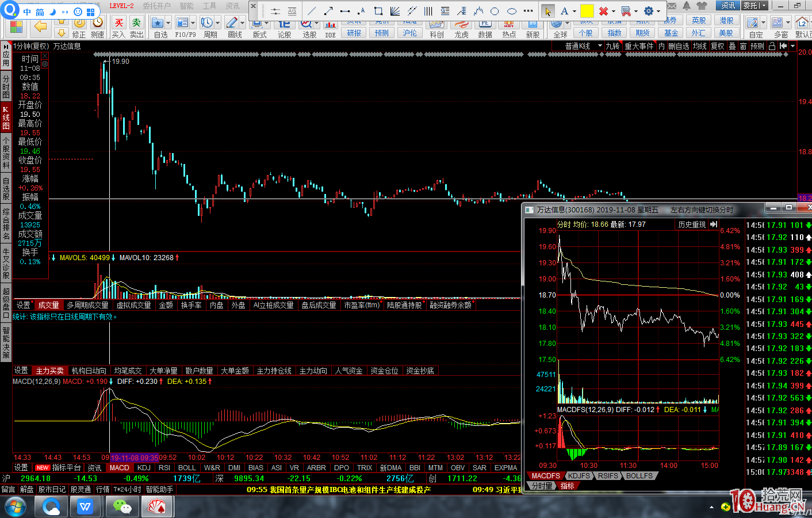Activate the pointer selection cursor tool
The image size is (812, 518).
pyautogui.click(x=547, y=11)
